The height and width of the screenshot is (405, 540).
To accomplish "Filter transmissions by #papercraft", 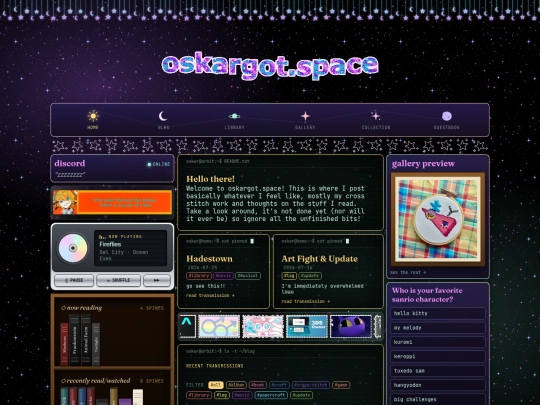I will coord(271,395).
